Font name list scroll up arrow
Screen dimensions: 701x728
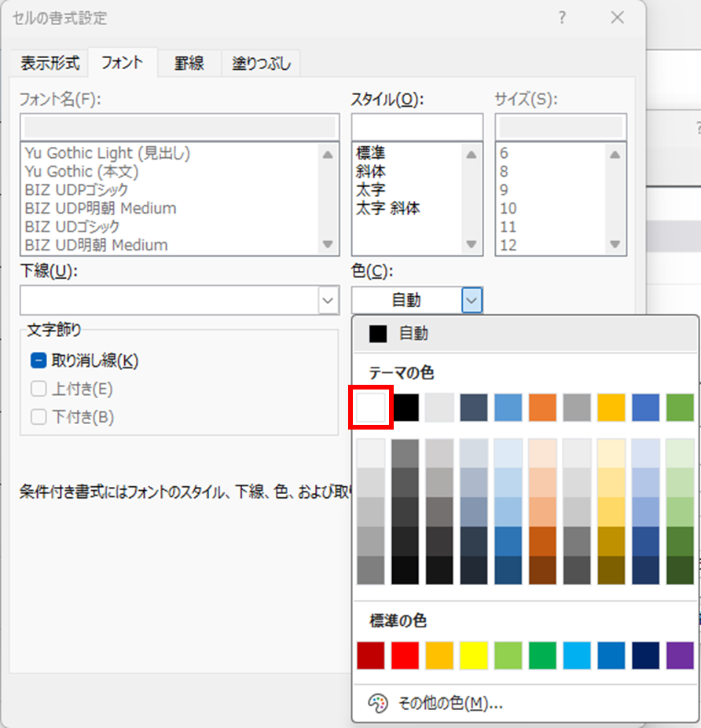328,155
